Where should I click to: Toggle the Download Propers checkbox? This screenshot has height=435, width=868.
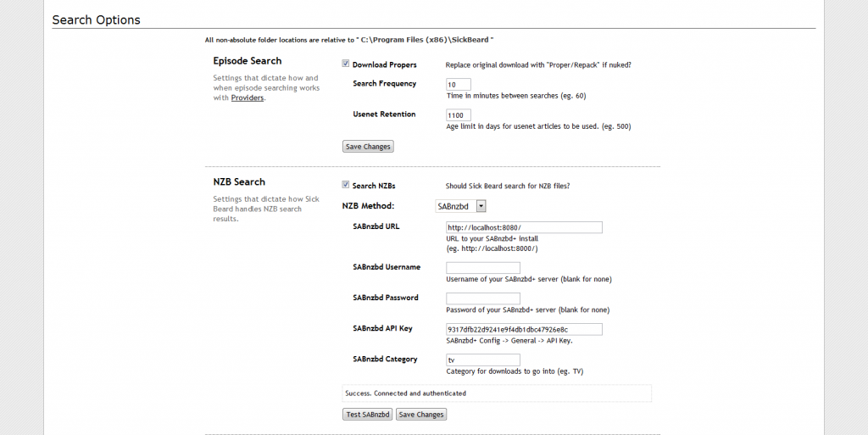click(346, 64)
